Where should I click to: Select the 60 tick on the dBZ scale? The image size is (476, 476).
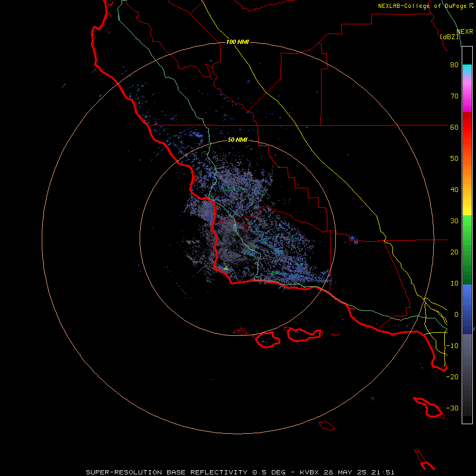(x=454, y=127)
